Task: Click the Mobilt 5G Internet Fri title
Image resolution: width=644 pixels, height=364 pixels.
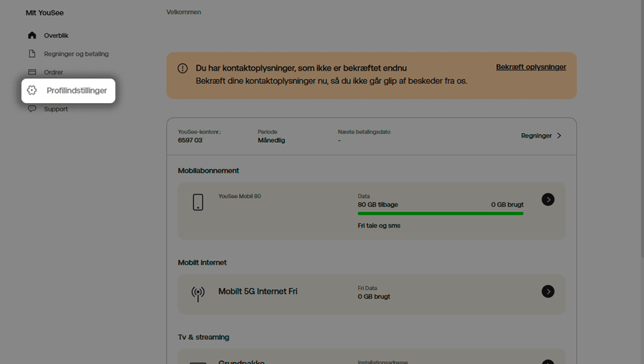Action: coord(258,292)
